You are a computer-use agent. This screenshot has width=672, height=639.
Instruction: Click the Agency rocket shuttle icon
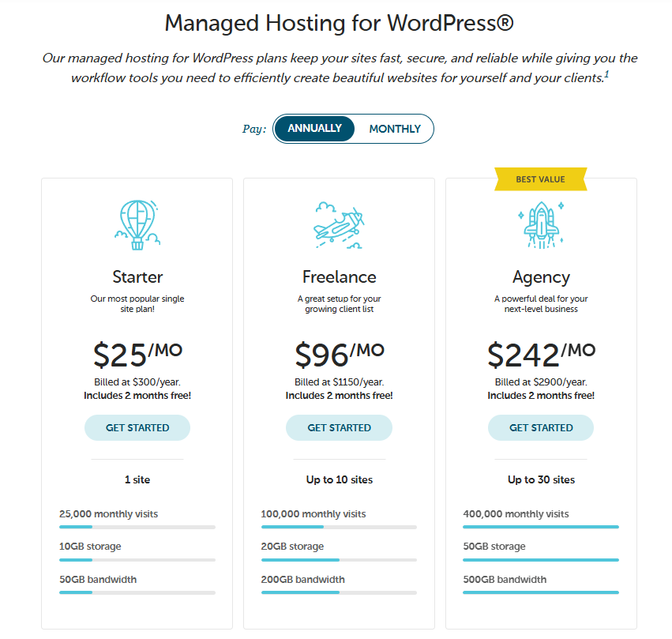[541, 225]
